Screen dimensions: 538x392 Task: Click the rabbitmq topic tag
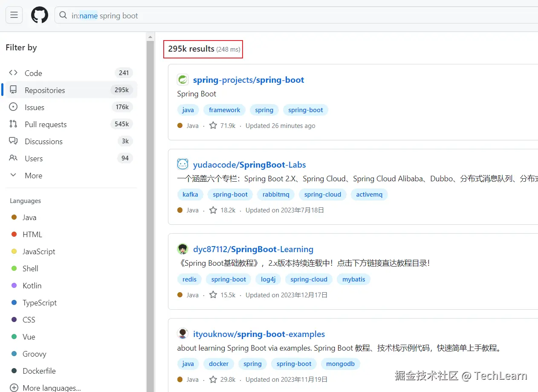point(276,195)
